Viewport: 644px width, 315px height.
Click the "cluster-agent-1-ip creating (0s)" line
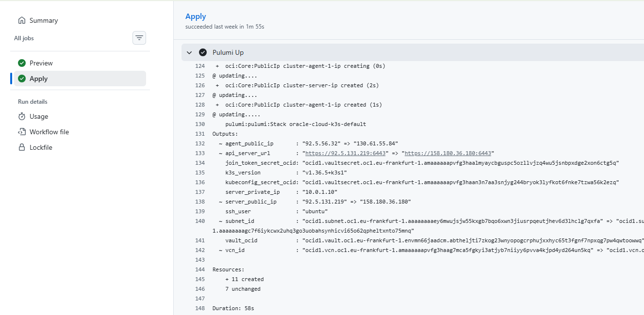pyautogui.click(x=300, y=66)
